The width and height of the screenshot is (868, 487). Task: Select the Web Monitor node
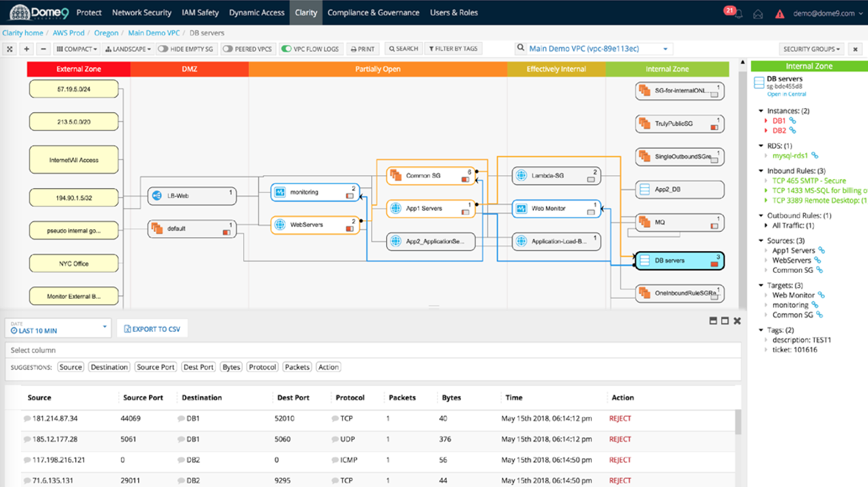[556, 209]
